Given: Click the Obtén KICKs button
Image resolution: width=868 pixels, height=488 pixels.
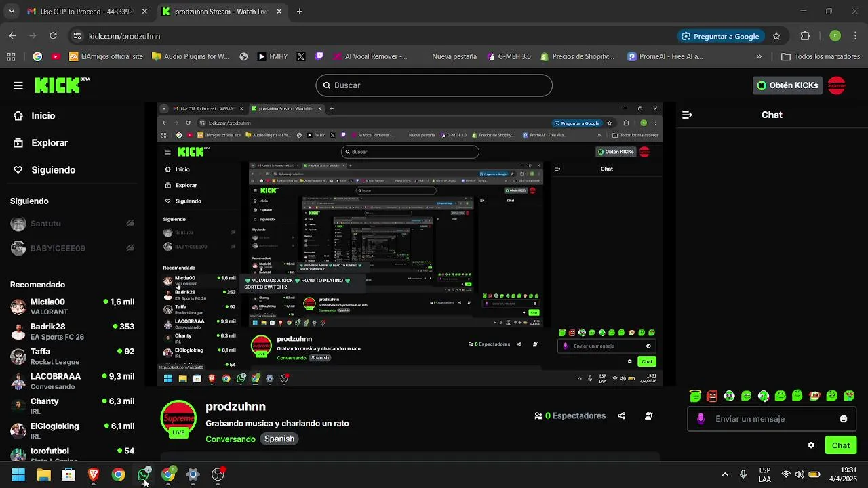Looking at the screenshot, I should [x=787, y=85].
